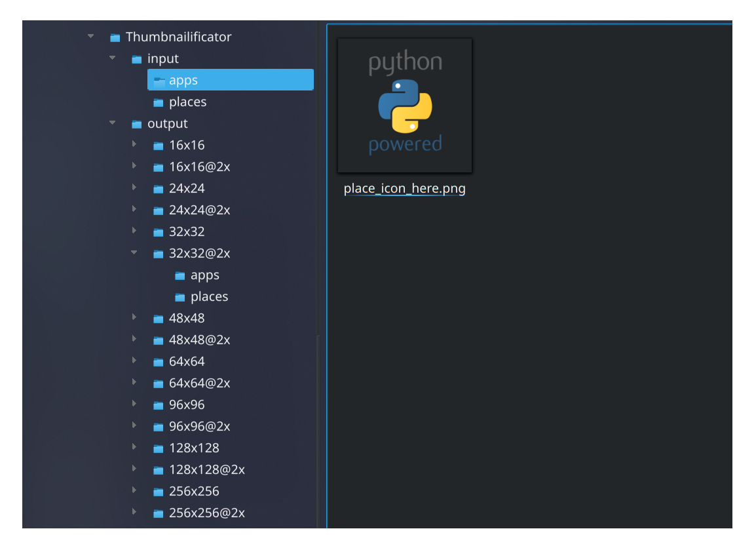Expand the 128x128 folder arrow

click(x=134, y=447)
